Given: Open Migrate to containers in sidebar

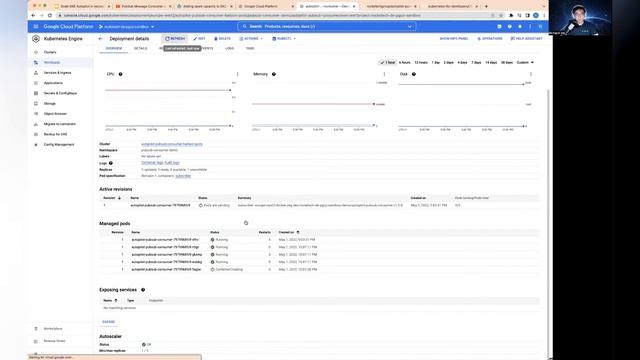Looking at the screenshot, I should point(61,124).
